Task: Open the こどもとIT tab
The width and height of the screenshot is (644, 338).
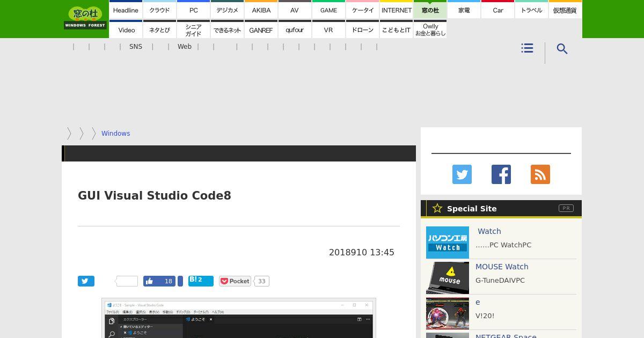Action: click(396, 30)
